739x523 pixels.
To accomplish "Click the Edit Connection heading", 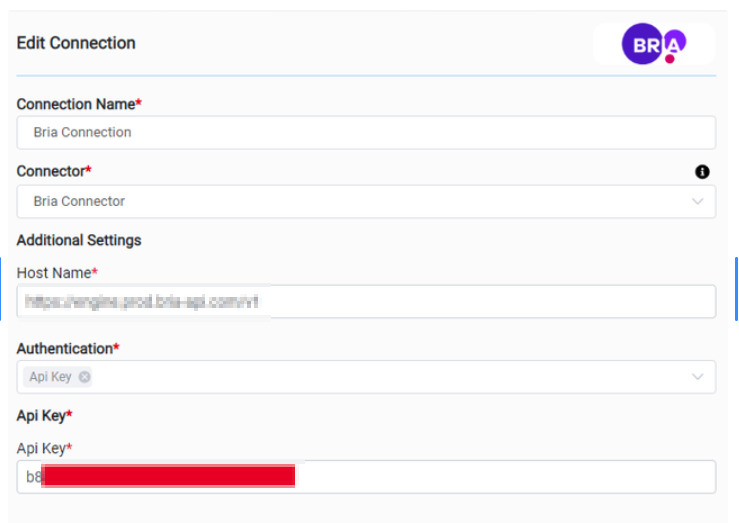I will click(x=76, y=43).
